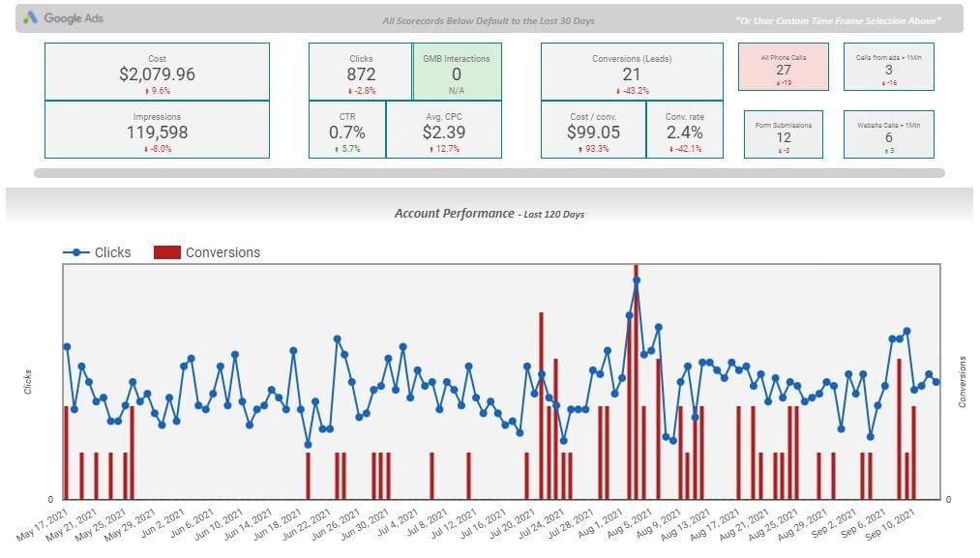Select the Cost / conv. scorecard
This screenshot has width=980, height=558.
click(x=593, y=130)
